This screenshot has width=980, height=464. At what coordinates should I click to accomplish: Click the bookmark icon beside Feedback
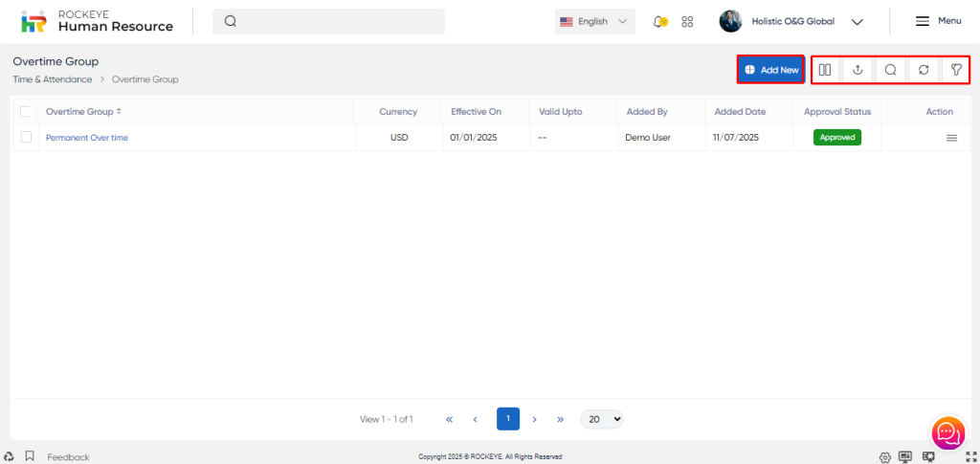click(30, 456)
